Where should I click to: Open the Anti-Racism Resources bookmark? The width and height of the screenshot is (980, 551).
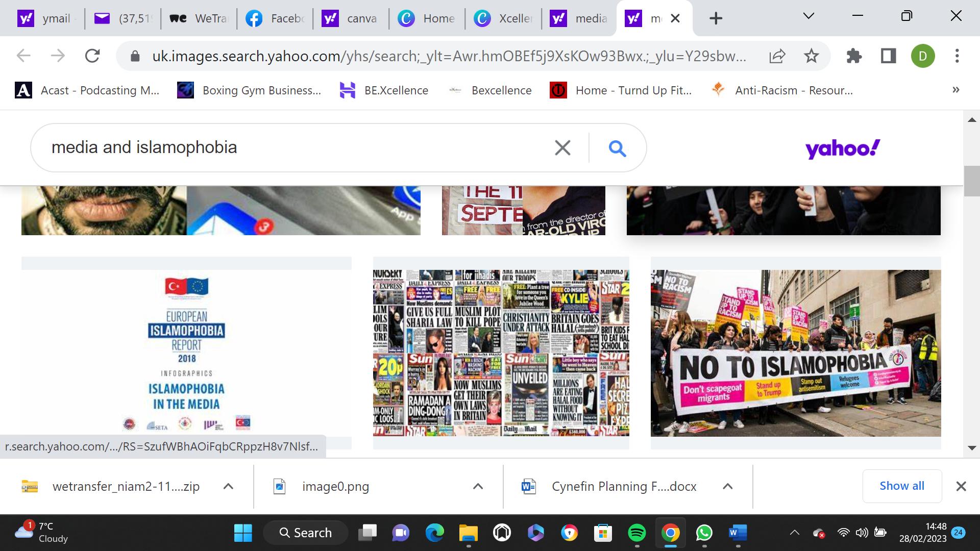point(782,90)
